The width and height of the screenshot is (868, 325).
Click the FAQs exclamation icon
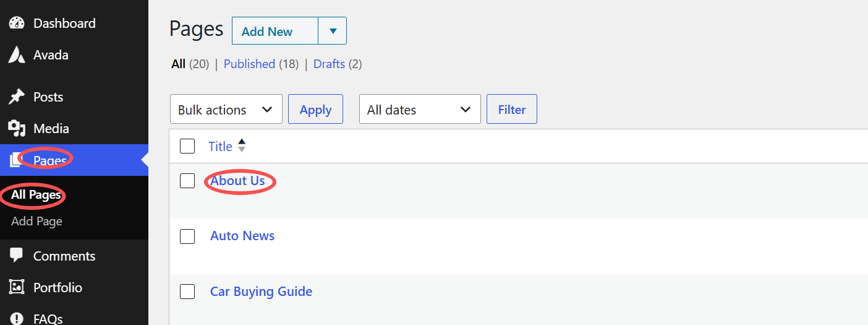(x=16, y=318)
